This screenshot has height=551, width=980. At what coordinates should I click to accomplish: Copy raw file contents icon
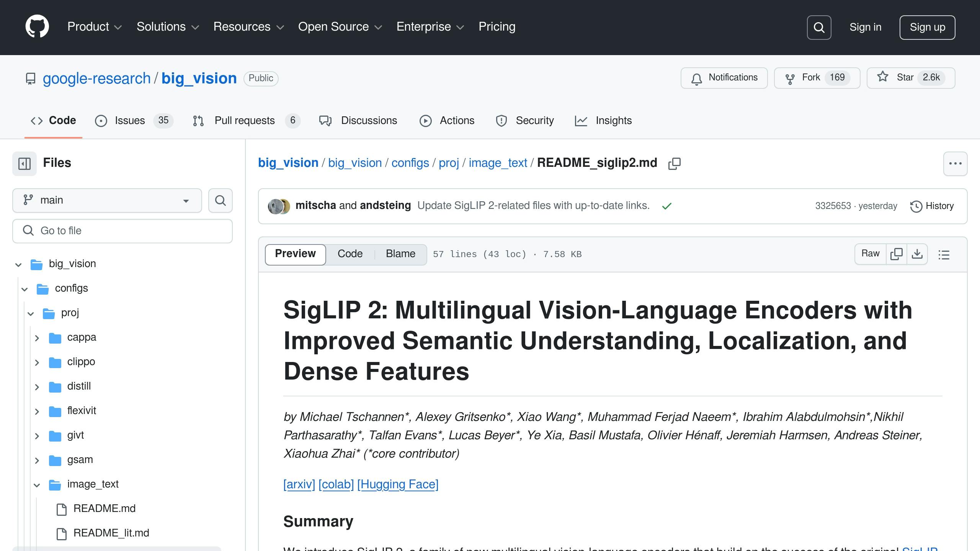897,254
